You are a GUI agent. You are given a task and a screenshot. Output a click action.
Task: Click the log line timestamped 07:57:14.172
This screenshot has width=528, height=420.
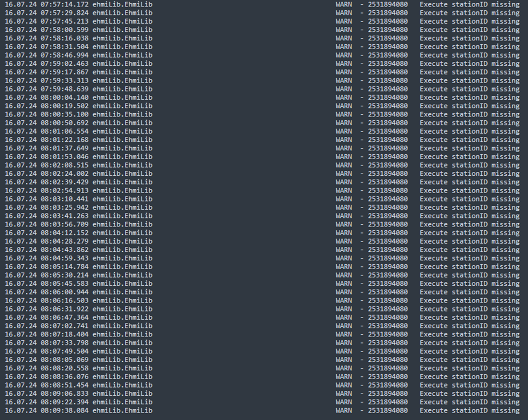tap(262, 4)
